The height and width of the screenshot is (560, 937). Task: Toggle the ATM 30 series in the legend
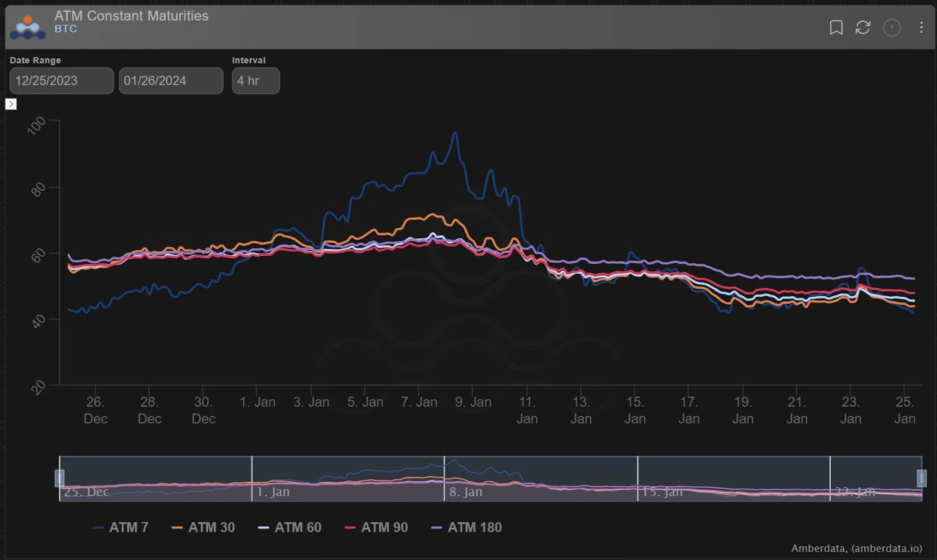pyautogui.click(x=203, y=527)
